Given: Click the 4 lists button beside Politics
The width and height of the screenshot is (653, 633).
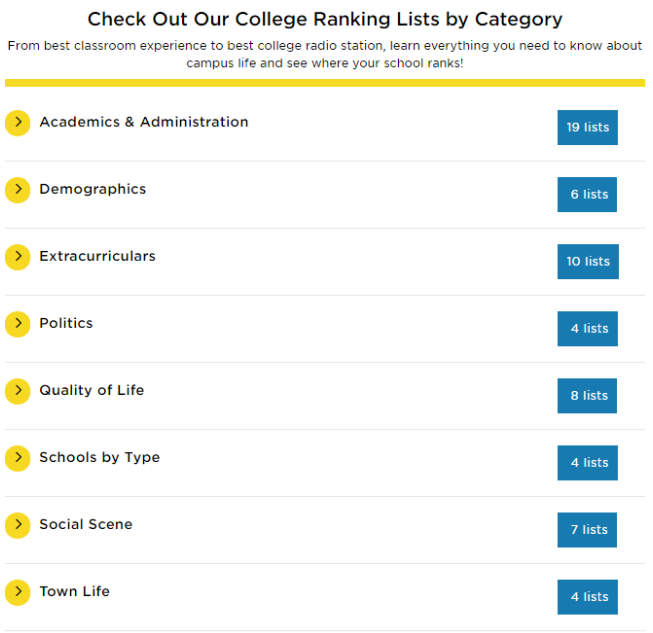Looking at the screenshot, I should tap(587, 329).
